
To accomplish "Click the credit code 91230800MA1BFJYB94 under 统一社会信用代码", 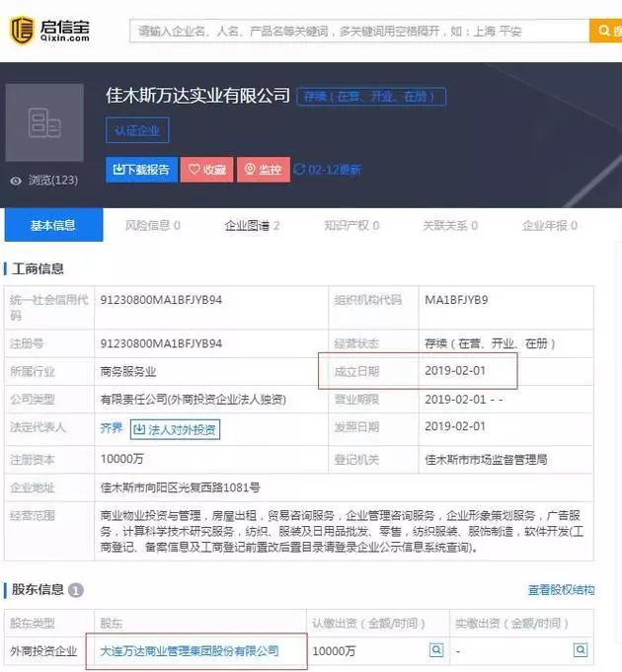I will pyautogui.click(x=161, y=300).
